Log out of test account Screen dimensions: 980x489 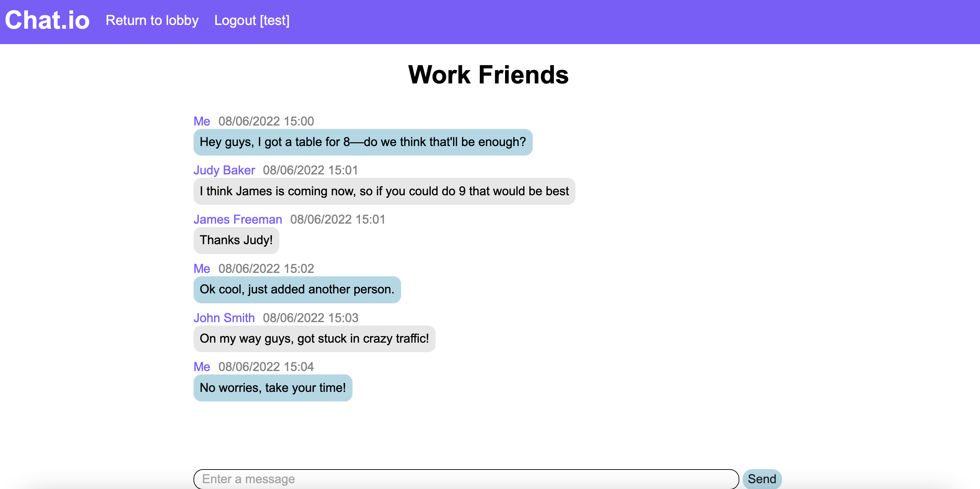[252, 20]
